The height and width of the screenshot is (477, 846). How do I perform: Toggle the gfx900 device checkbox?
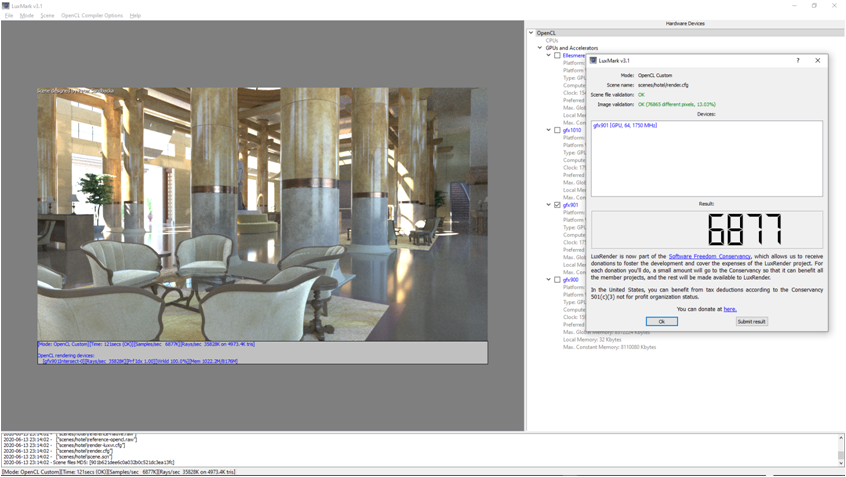(557, 280)
